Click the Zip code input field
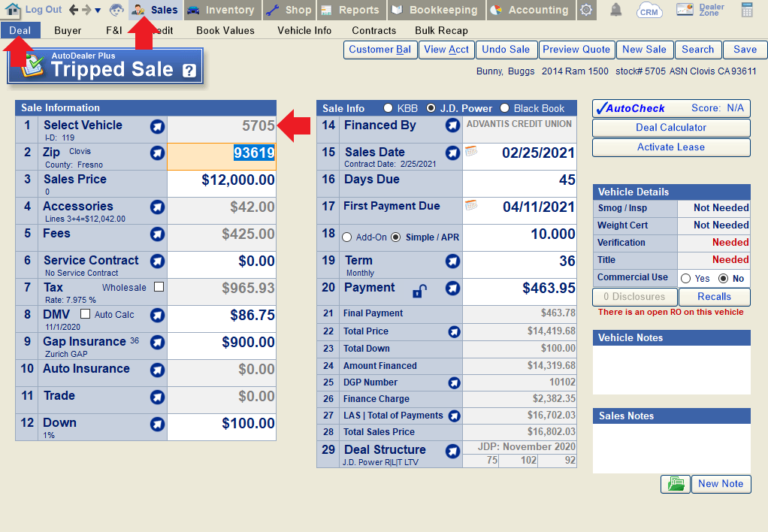Screen dimensions: 768x532 [222, 157]
